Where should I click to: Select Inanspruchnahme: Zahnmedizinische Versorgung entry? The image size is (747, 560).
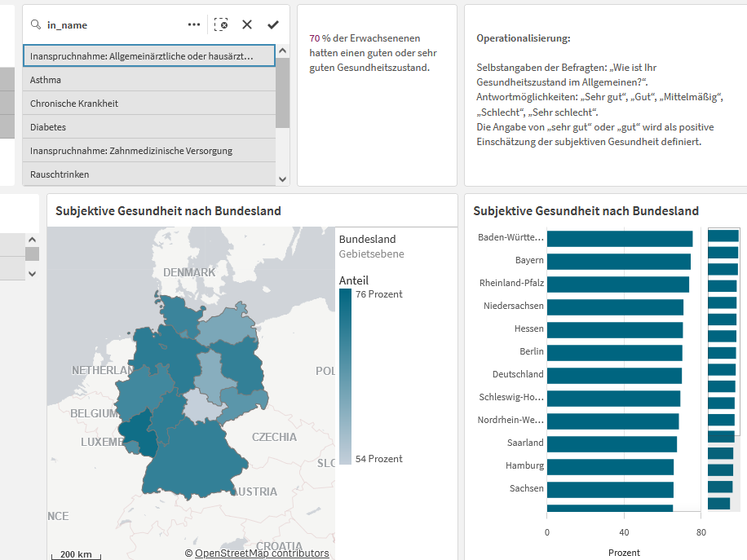(x=149, y=151)
